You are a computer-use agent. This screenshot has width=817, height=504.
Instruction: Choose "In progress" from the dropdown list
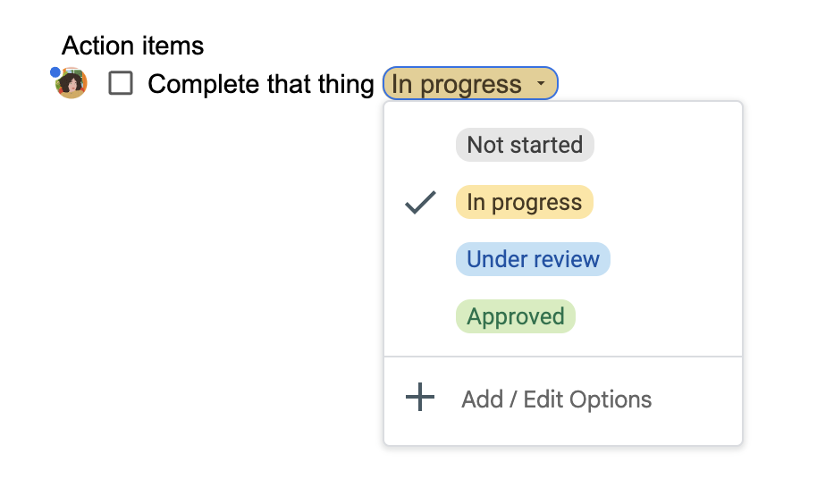(x=524, y=202)
